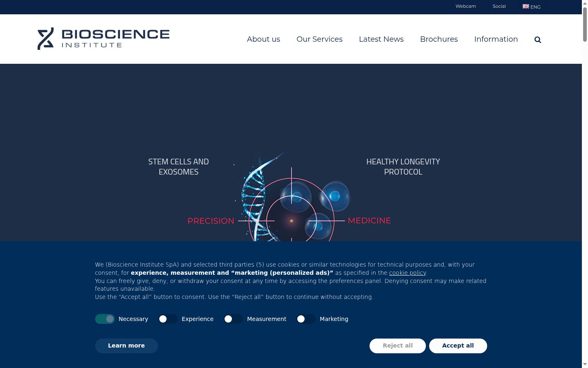The width and height of the screenshot is (588, 368).
Task: Click the Bioscience Institute logo
Action: [x=103, y=39]
